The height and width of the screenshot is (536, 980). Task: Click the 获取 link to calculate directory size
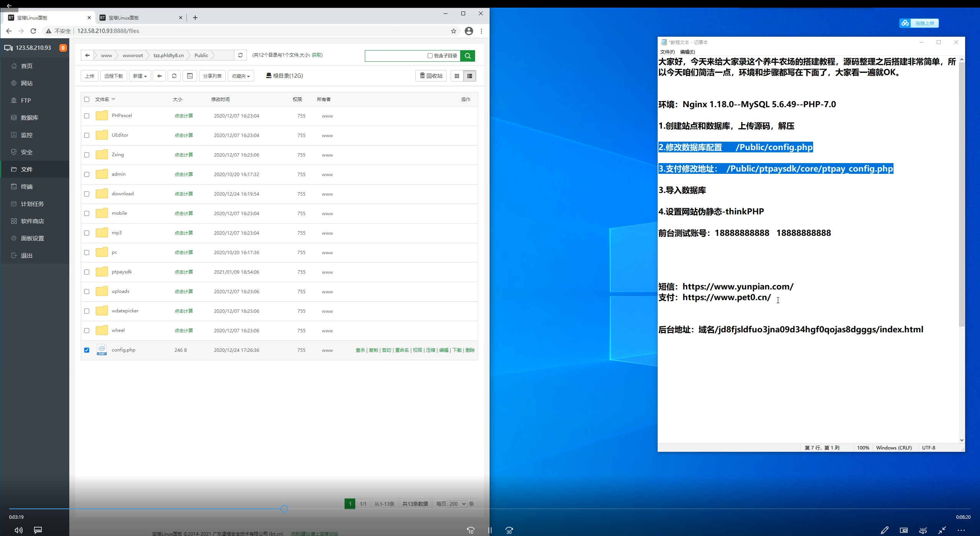[x=317, y=55]
